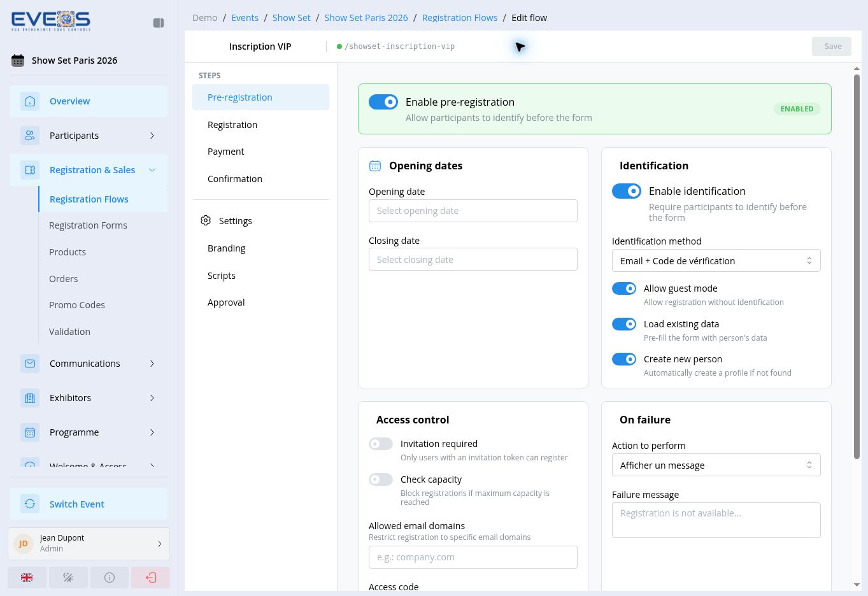The image size is (868, 596).
Task: Click the /showset-inscription-vip slug
Action: 400,46
